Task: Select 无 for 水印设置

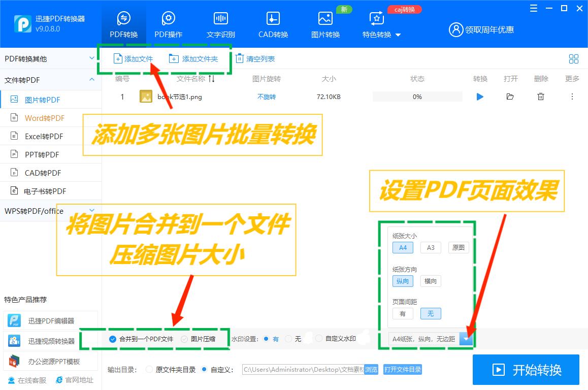Action: [288, 339]
